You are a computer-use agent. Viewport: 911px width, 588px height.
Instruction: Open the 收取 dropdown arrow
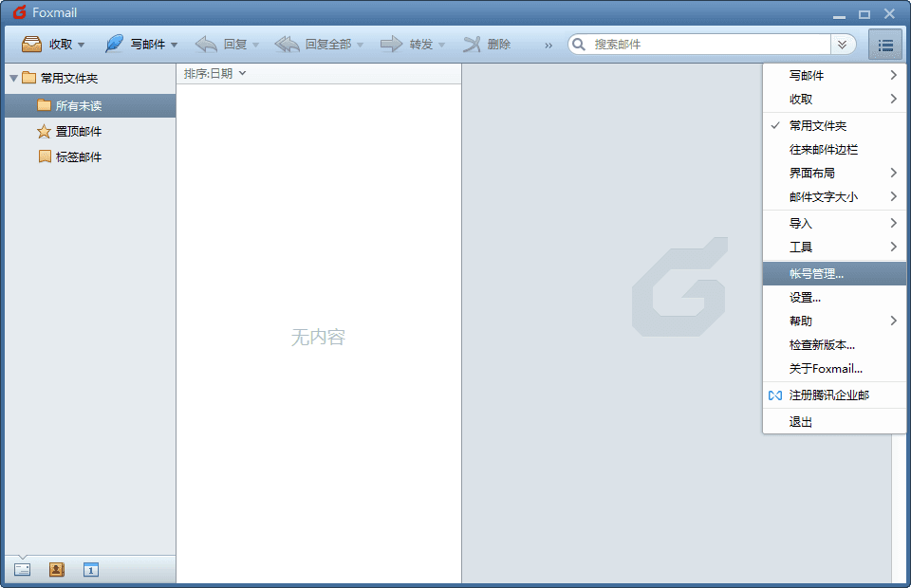click(x=82, y=46)
